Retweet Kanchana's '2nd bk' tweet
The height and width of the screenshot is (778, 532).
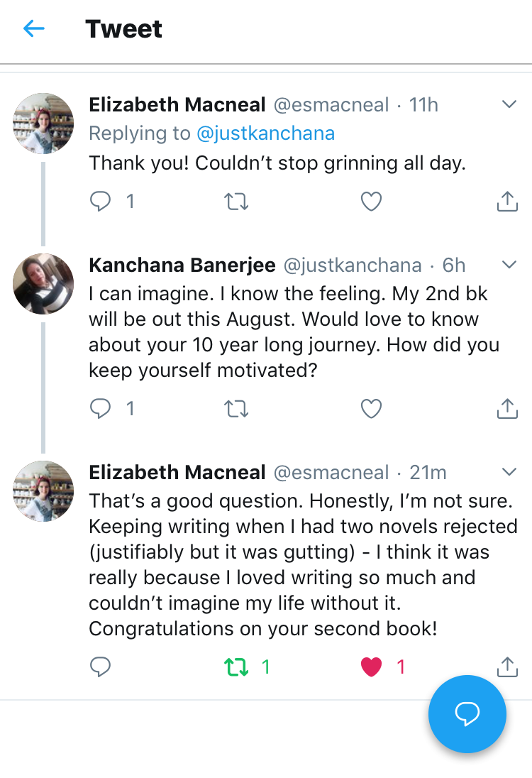[x=236, y=408]
